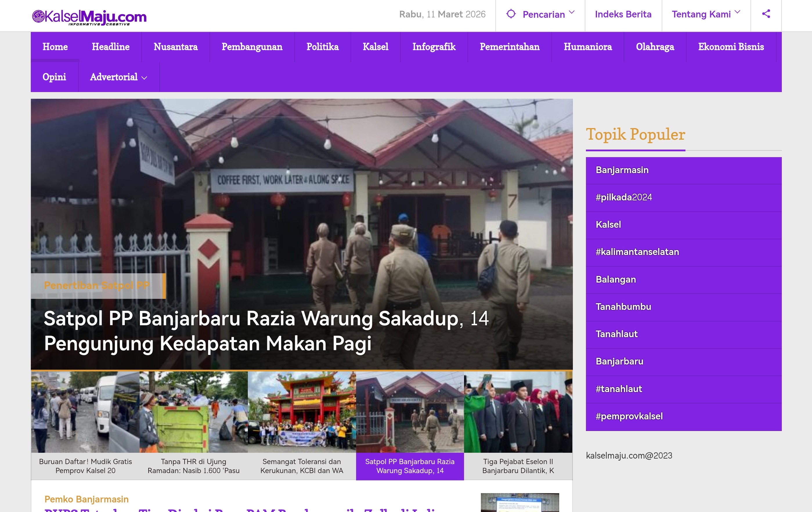This screenshot has width=812, height=512.
Task: Open the Tanahbumbu popular topic
Action: [x=683, y=307]
